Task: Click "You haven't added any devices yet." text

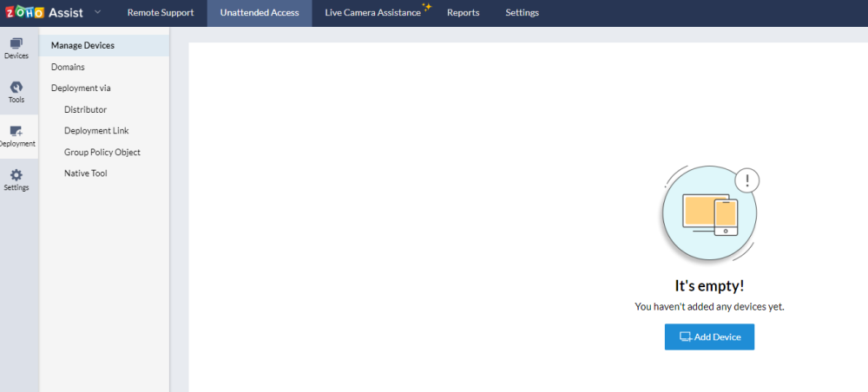Action: point(710,306)
